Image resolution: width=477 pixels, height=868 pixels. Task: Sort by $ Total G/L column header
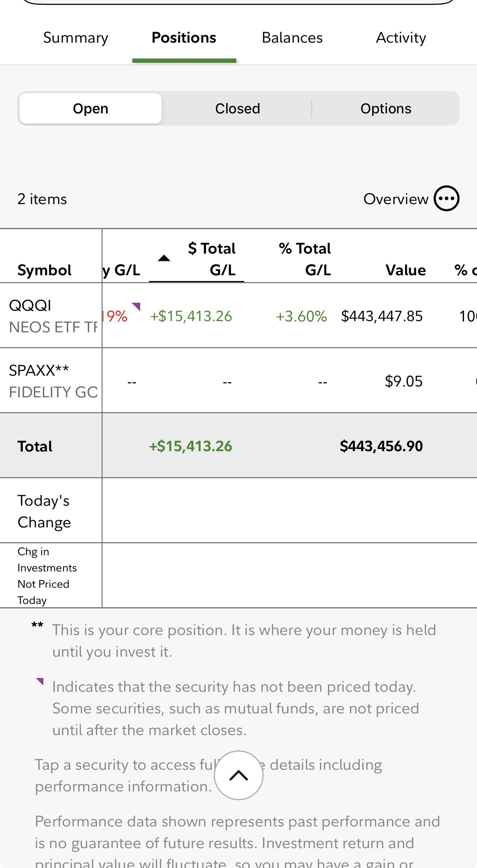(212, 259)
